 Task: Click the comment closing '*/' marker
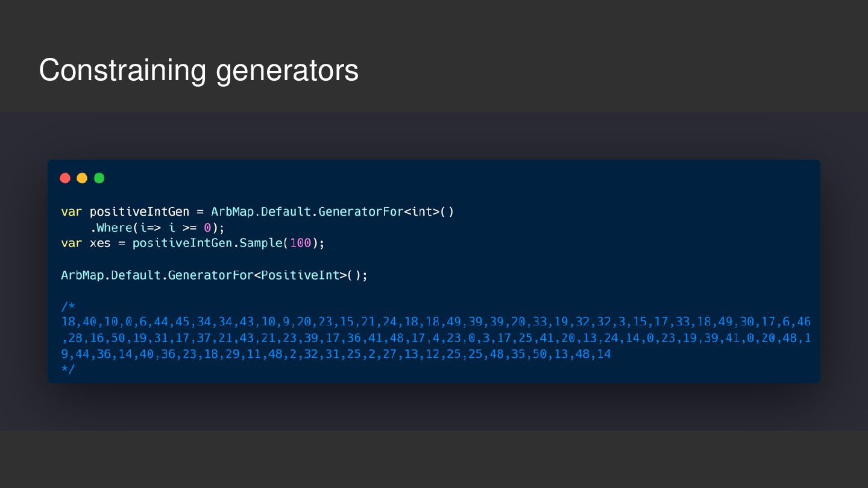click(68, 369)
